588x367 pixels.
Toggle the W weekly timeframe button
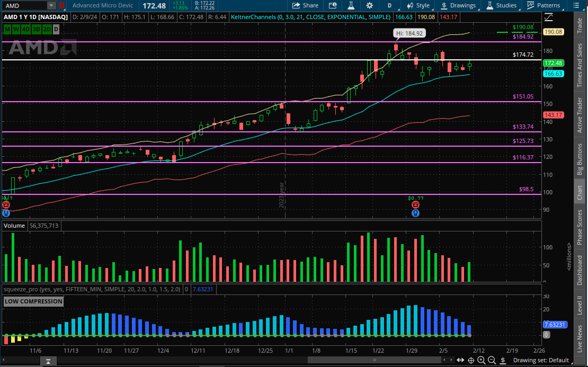[x=16, y=28]
